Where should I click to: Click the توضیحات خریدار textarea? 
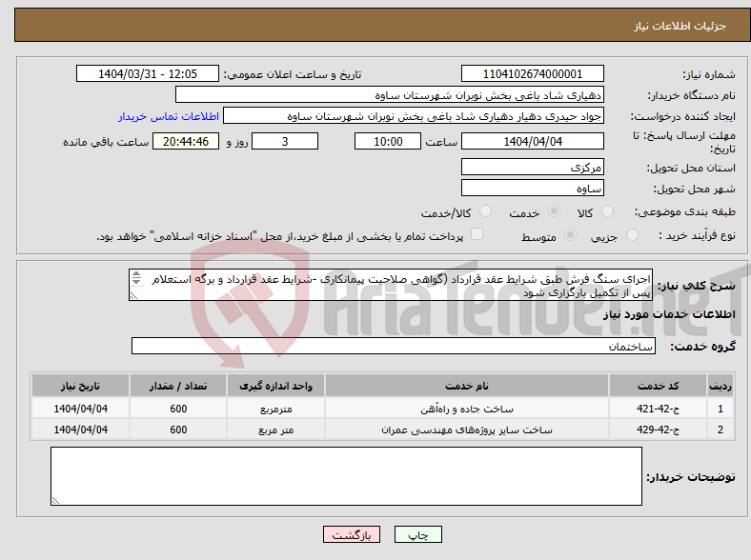(346, 476)
